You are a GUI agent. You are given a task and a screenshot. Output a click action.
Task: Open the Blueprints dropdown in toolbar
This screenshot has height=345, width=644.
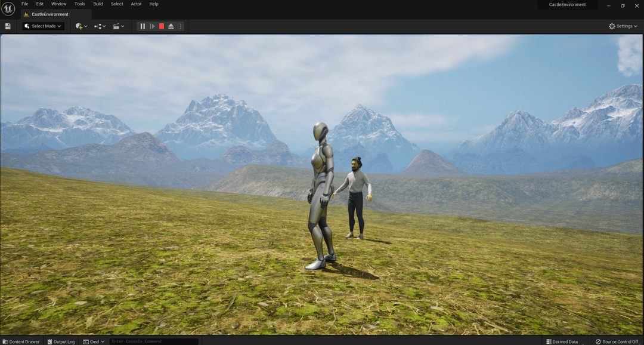click(100, 26)
